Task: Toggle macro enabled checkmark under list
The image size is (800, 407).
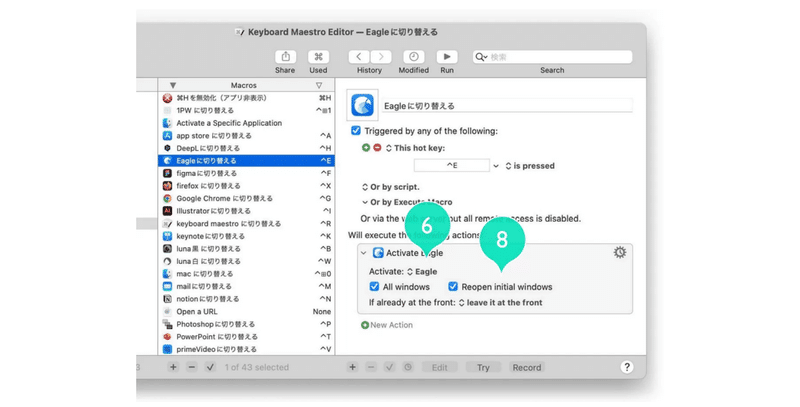Action: coord(210,367)
